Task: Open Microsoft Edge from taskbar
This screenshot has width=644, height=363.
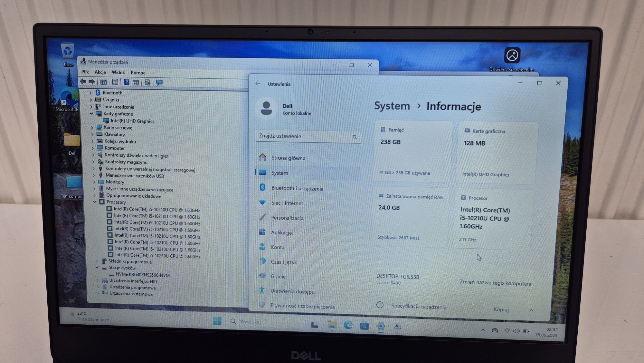Action: [x=348, y=326]
